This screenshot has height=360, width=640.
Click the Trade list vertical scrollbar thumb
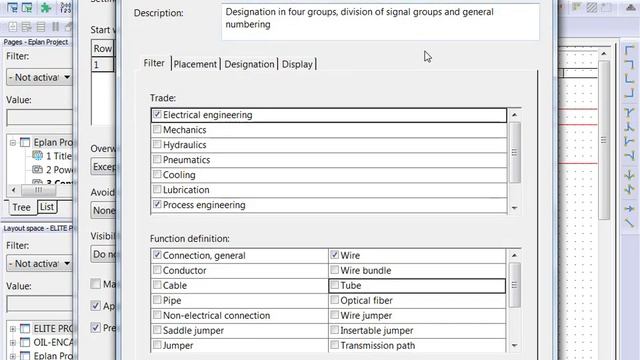pos(515,152)
